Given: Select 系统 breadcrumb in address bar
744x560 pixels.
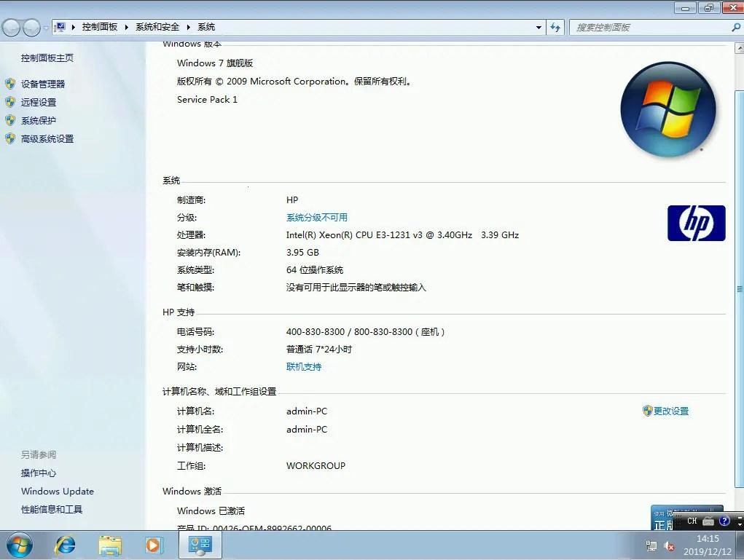Looking at the screenshot, I should click(x=206, y=27).
